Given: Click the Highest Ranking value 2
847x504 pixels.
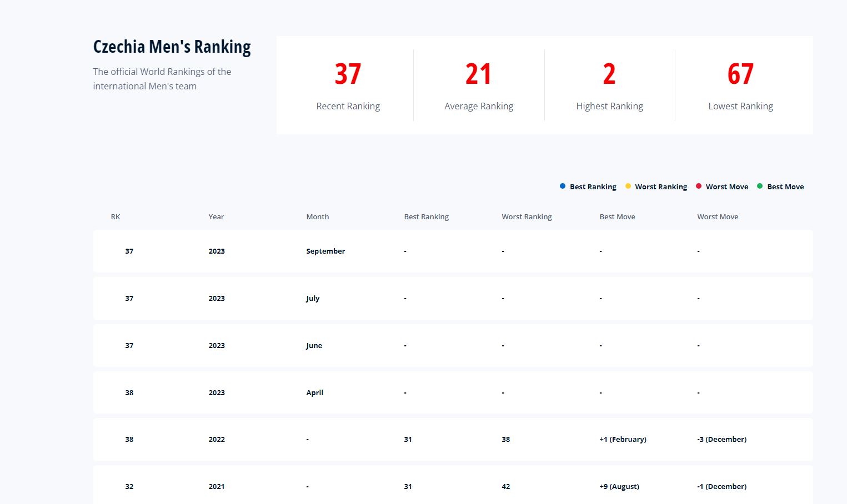Looking at the screenshot, I should click(x=609, y=74).
